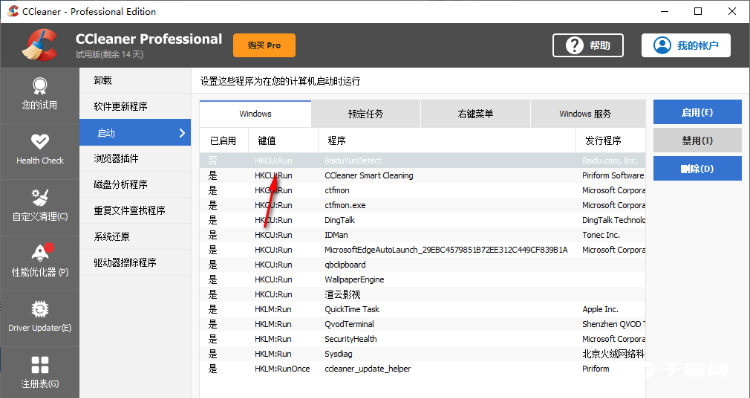The height and width of the screenshot is (398, 750).
Task: Switch to Scheduled Tasks tab
Action: click(x=365, y=114)
